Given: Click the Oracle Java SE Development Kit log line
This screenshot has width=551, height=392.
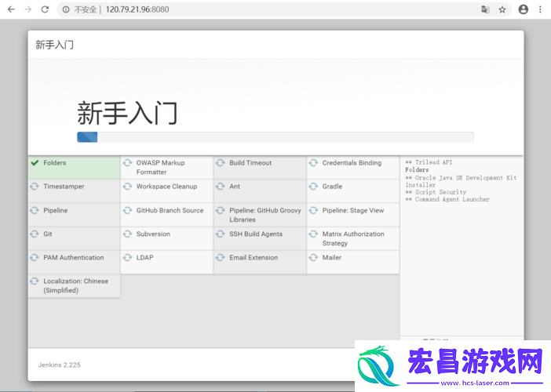Looking at the screenshot, I should tap(461, 181).
